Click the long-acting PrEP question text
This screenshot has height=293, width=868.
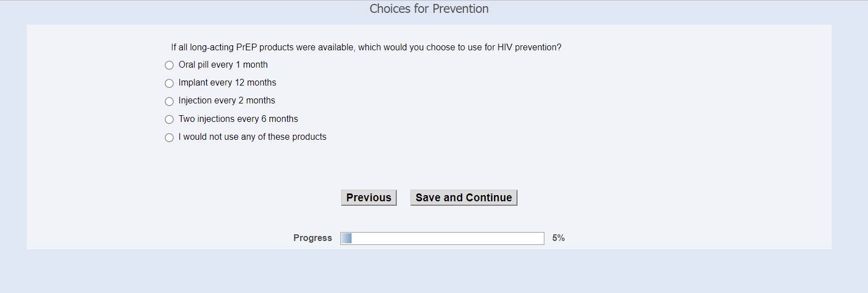tap(366, 48)
